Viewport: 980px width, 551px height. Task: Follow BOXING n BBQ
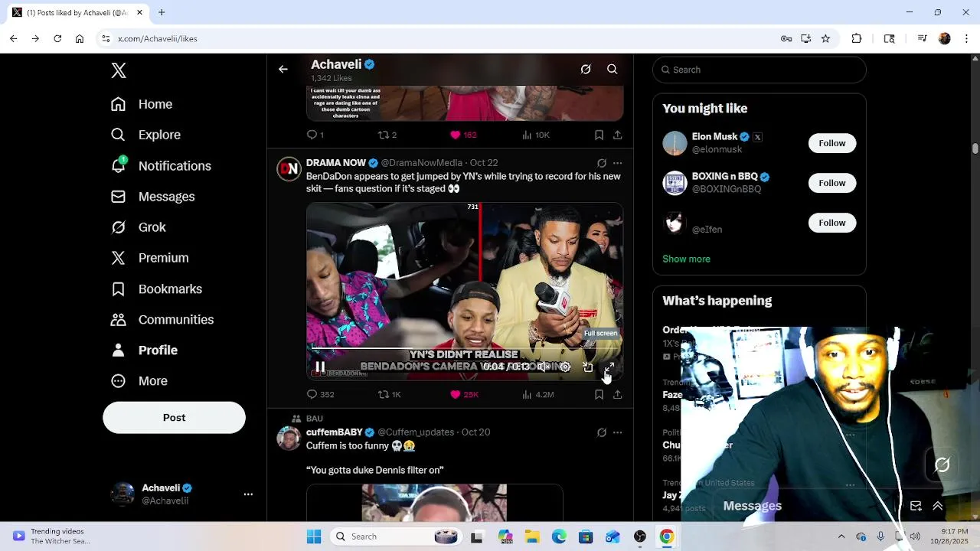point(831,183)
